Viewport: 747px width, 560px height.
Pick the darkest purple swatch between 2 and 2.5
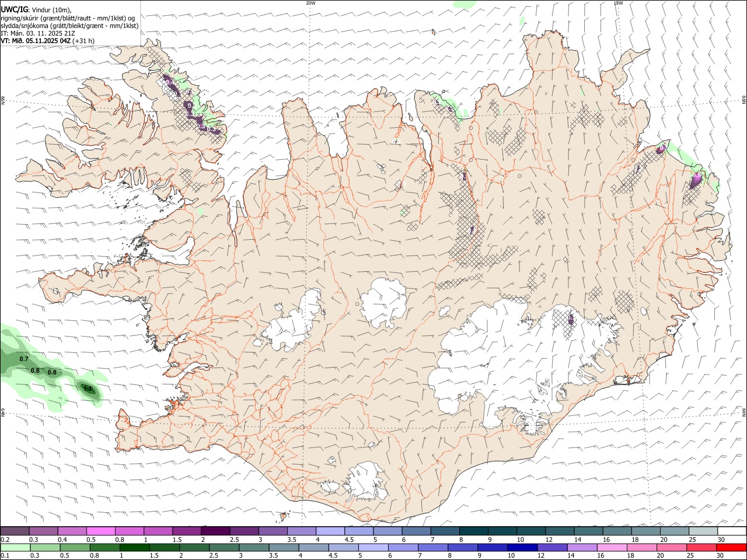pyautogui.click(x=215, y=531)
